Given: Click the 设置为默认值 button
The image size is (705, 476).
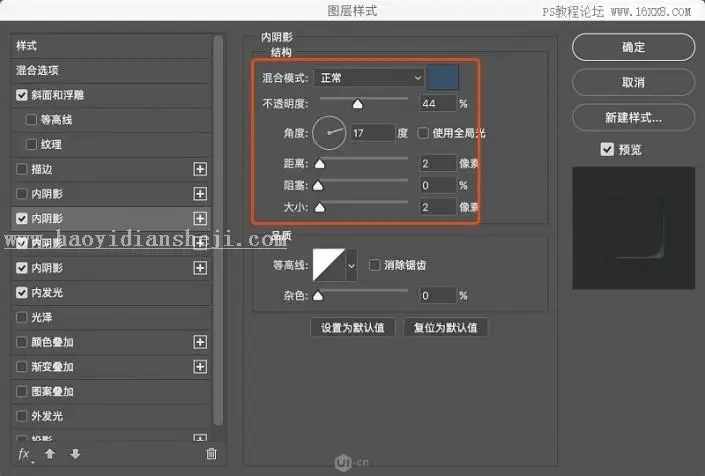Looking at the screenshot, I should (352, 328).
